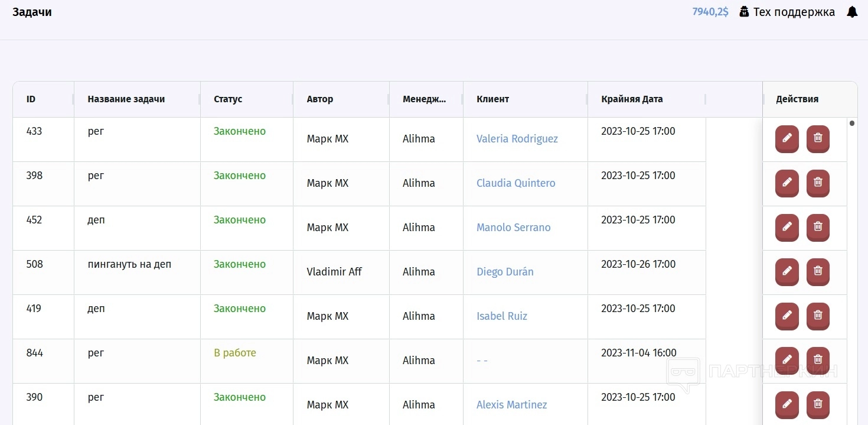Open the client Valeria Rodriguez
The height and width of the screenshot is (425, 868).
click(517, 139)
